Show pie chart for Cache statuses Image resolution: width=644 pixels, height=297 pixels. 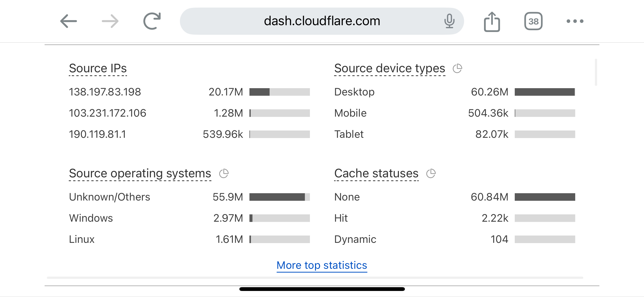tap(431, 174)
